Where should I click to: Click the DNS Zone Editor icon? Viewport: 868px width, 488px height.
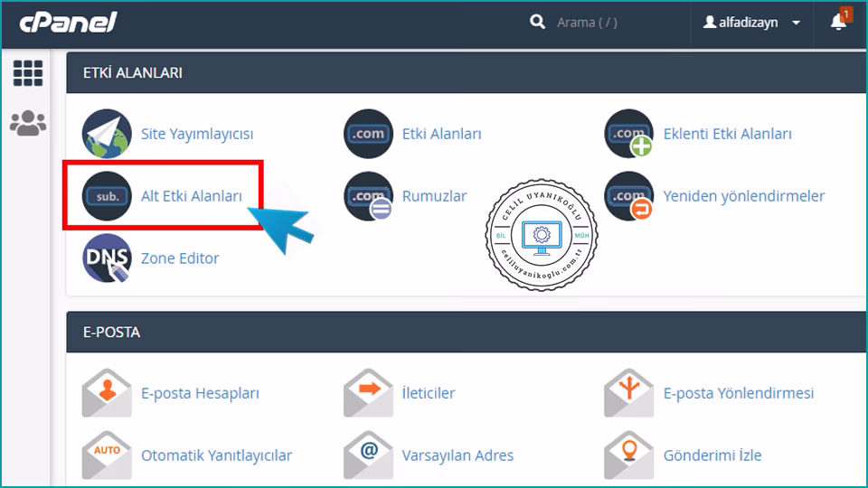(107, 258)
